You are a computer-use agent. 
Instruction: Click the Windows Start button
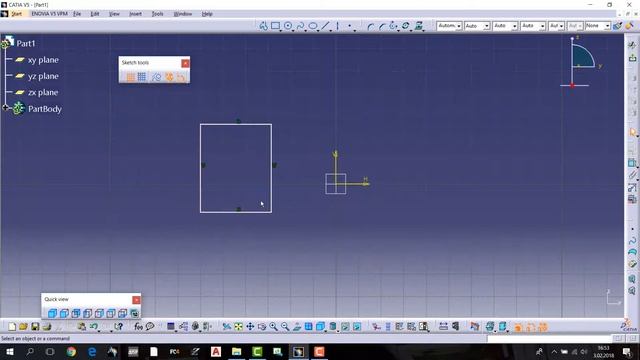point(9,351)
